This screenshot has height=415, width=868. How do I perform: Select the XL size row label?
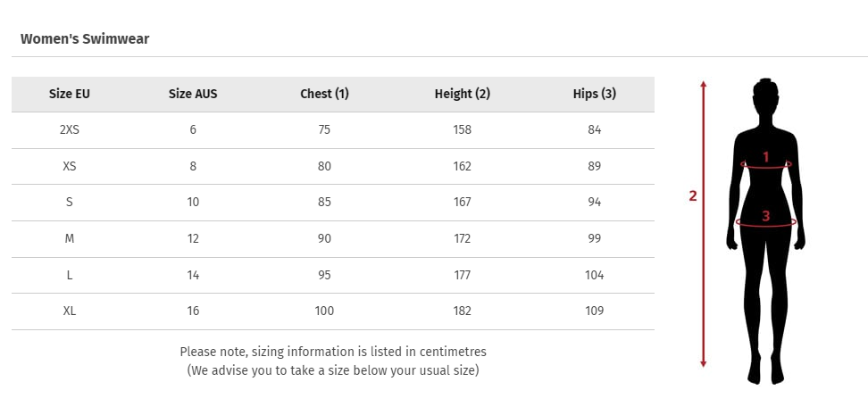(69, 311)
